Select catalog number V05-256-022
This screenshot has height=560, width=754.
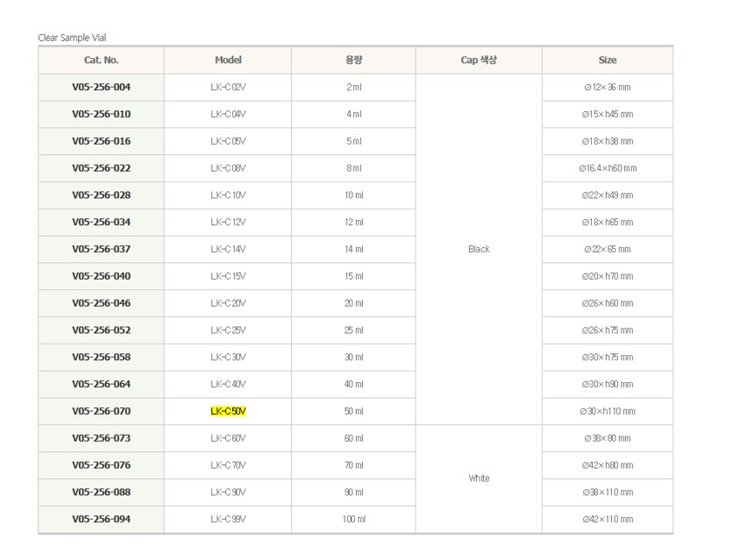click(x=101, y=168)
